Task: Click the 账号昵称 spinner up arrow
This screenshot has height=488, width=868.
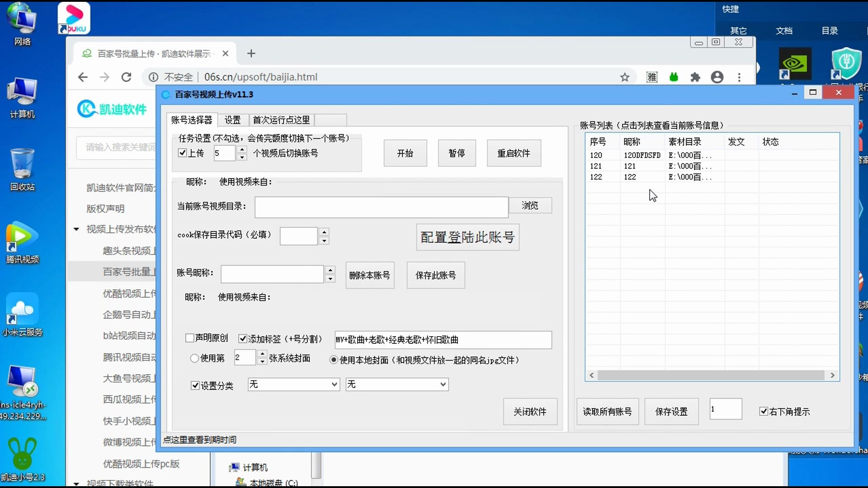Action: click(330, 270)
